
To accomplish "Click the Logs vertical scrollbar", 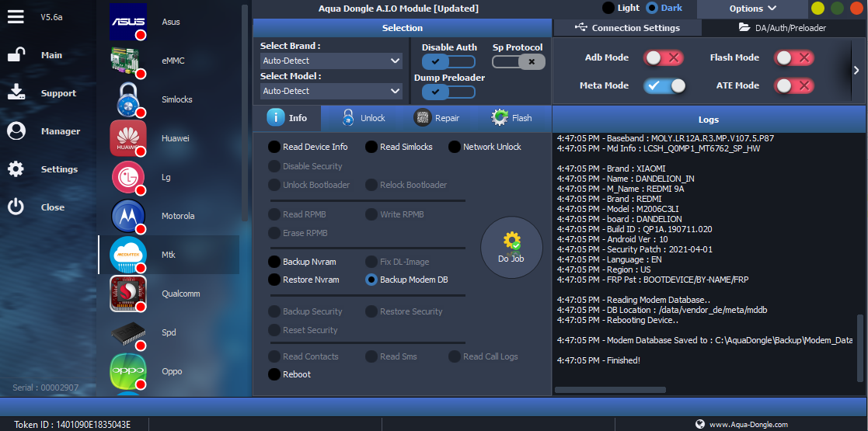I will [859, 349].
